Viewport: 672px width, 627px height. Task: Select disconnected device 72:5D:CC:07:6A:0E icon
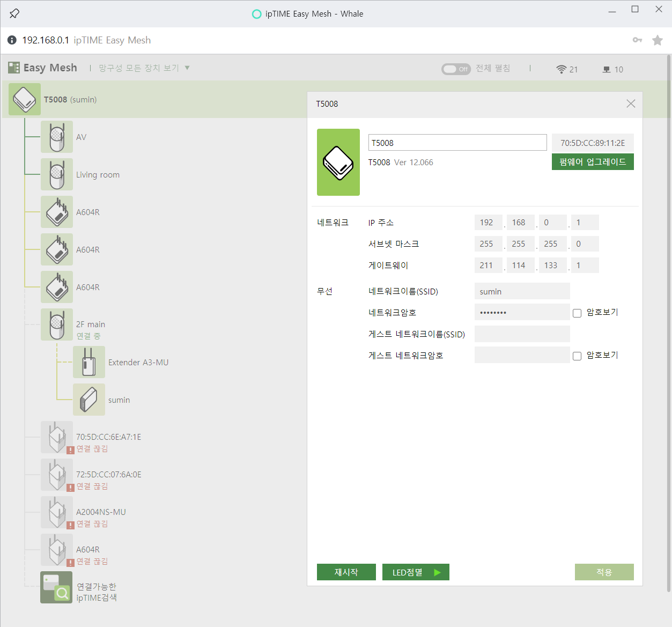[x=57, y=475]
